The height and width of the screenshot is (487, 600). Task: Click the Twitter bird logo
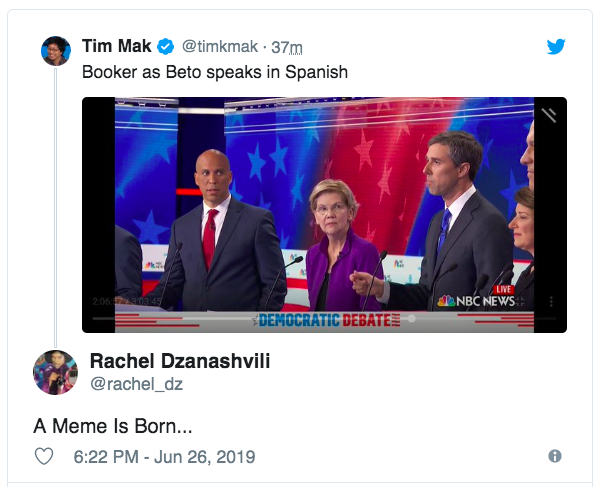pyautogui.click(x=556, y=47)
